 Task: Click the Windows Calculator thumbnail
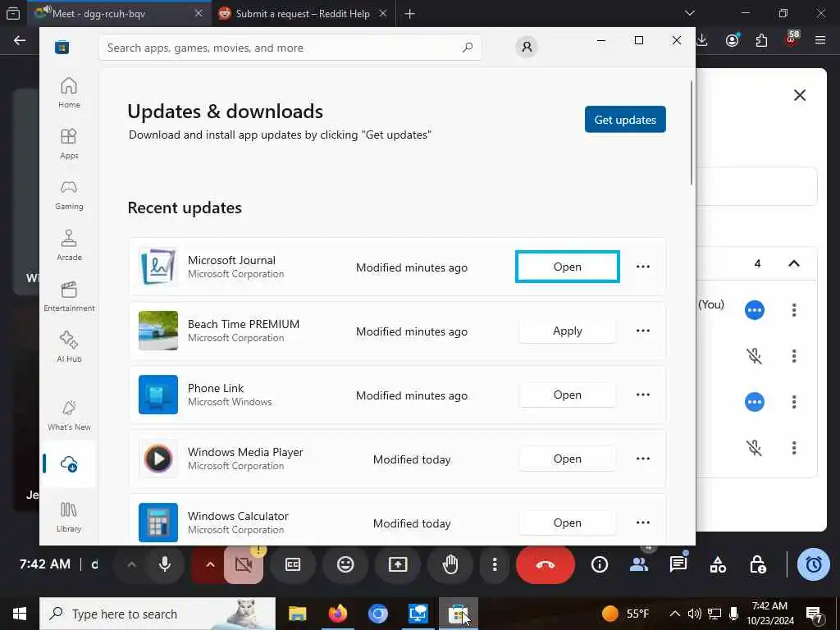coord(158,523)
